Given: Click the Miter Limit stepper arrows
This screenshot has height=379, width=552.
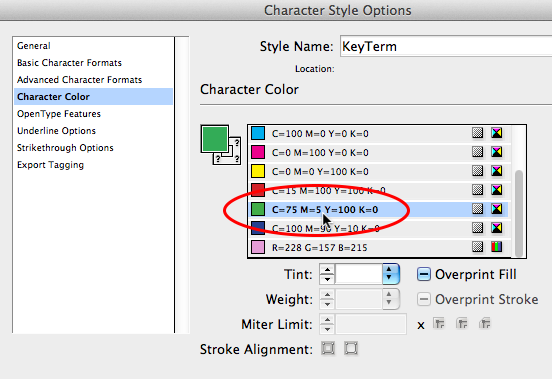Looking at the screenshot, I should (x=327, y=324).
